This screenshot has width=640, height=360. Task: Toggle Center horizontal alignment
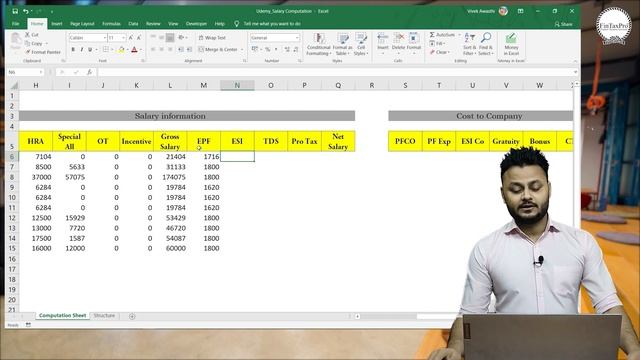pyautogui.click(x=162, y=49)
